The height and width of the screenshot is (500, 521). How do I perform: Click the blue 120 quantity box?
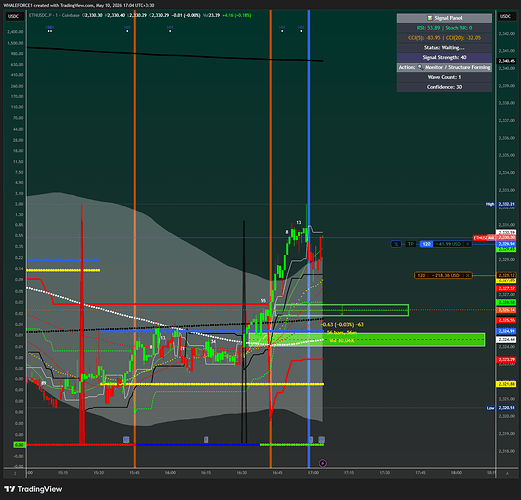426,244
